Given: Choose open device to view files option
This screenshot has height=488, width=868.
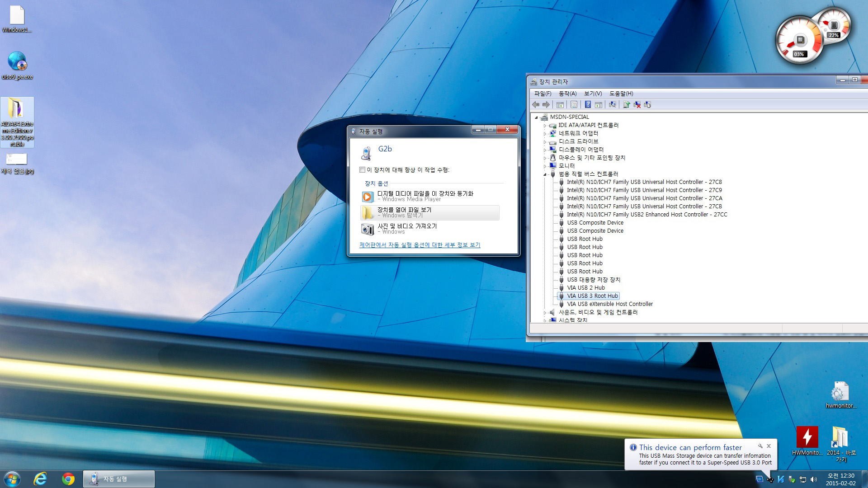Looking at the screenshot, I should coord(430,212).
